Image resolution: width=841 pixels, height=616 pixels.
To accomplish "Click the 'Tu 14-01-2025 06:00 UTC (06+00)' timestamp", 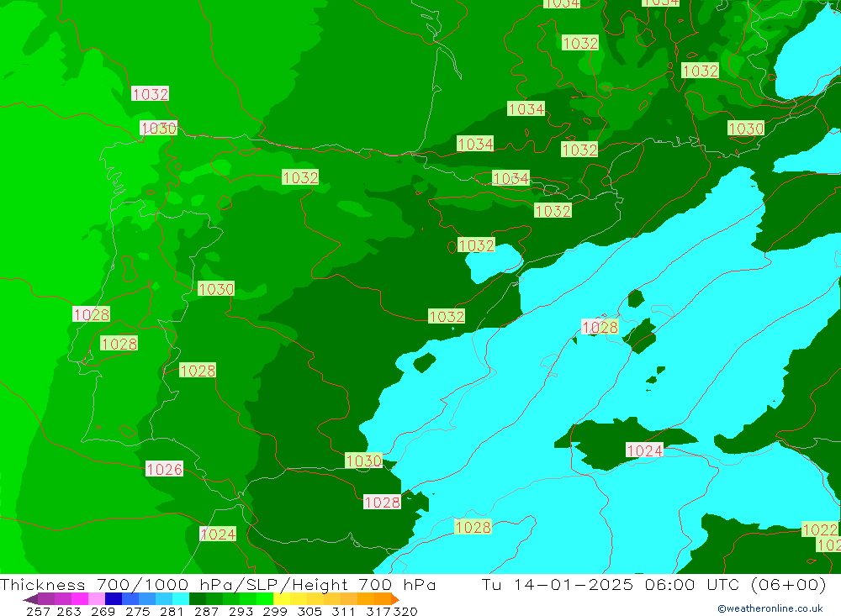I will pyautogui.click(x=653, y=584).
